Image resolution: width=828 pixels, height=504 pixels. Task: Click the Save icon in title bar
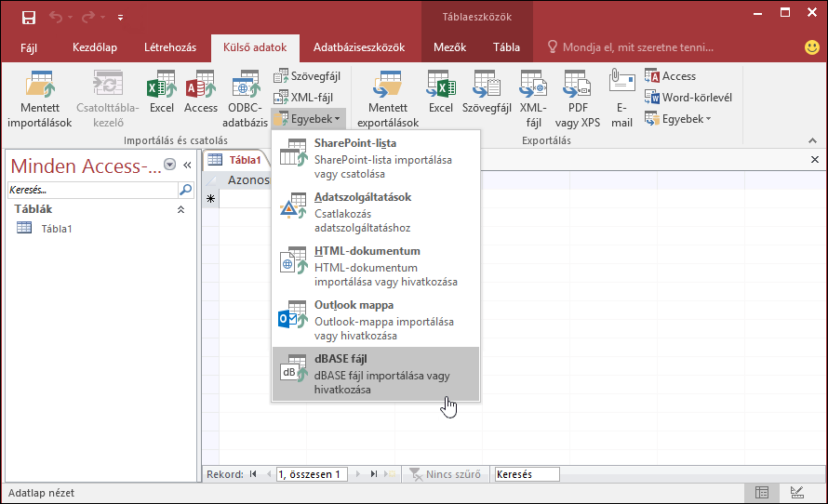[x=29, y=18]
